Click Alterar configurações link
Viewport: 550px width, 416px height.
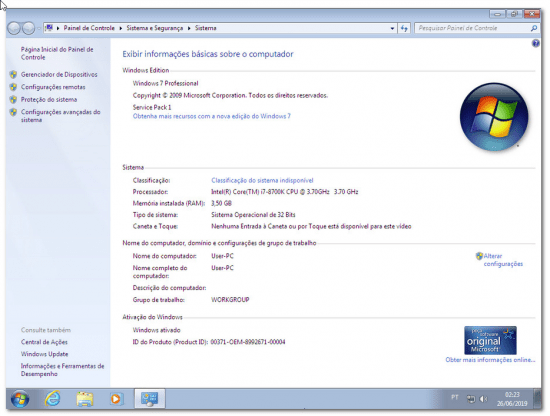(503, 260)
